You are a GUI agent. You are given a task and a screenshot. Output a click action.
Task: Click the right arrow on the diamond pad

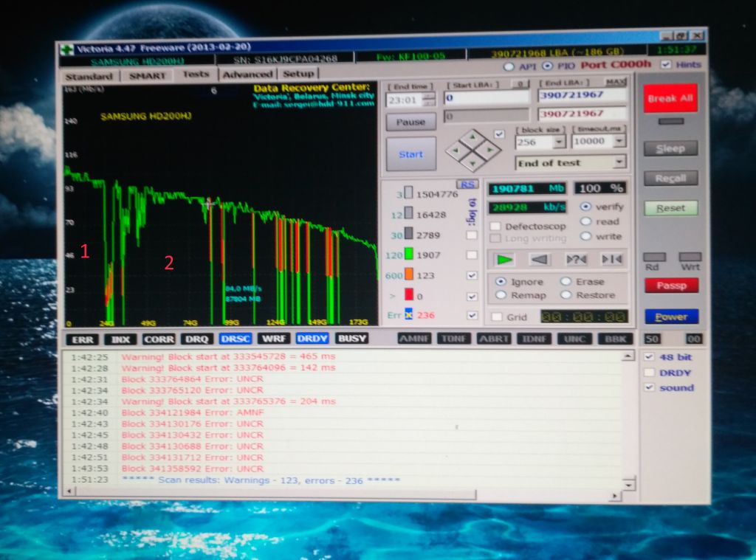point(489,150)
